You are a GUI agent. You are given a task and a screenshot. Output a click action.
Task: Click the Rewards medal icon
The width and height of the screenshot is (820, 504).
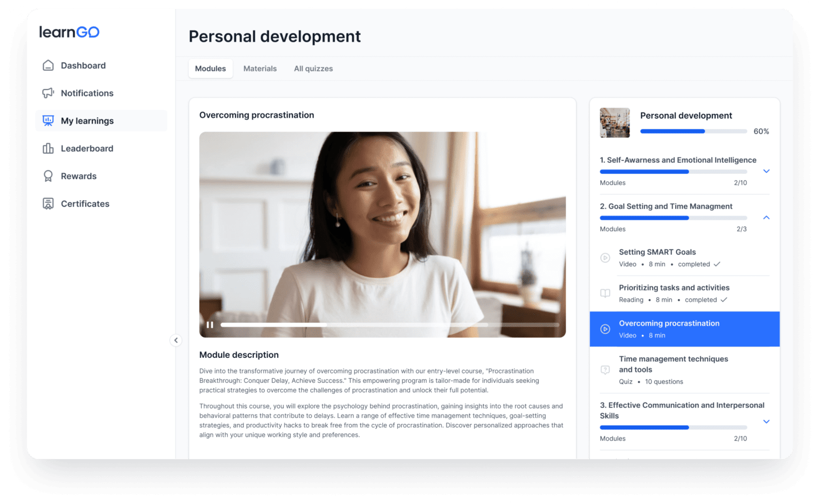coord(48,176)
